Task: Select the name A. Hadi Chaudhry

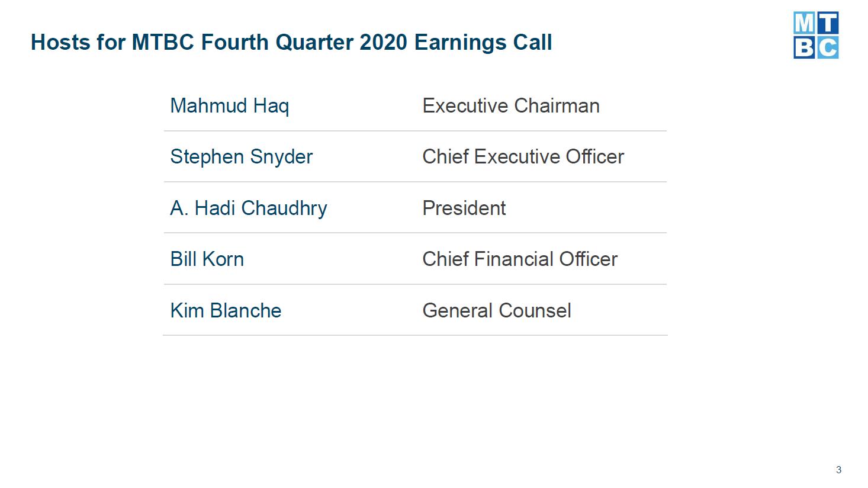Action: pyautogui.click(x=249, y=208)
